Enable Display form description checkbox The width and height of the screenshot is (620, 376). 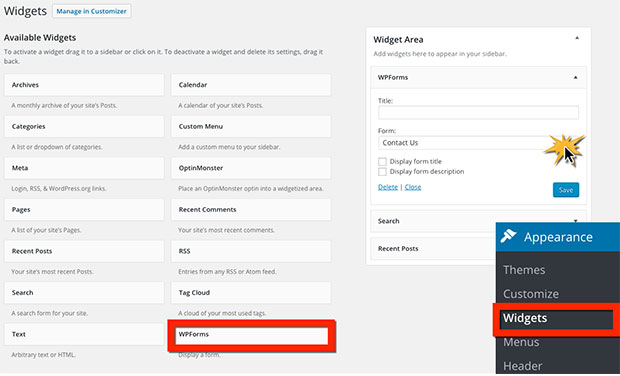click(382, 172)
